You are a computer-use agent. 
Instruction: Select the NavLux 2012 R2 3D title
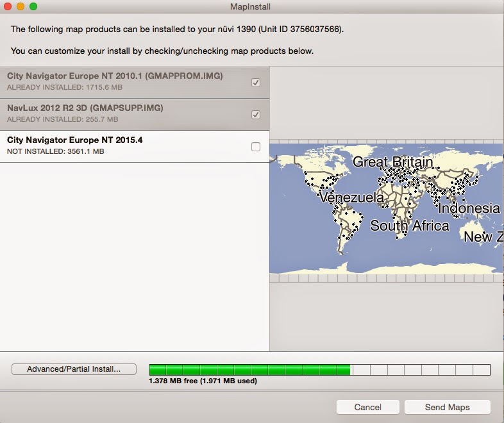(x=85, y=108)
